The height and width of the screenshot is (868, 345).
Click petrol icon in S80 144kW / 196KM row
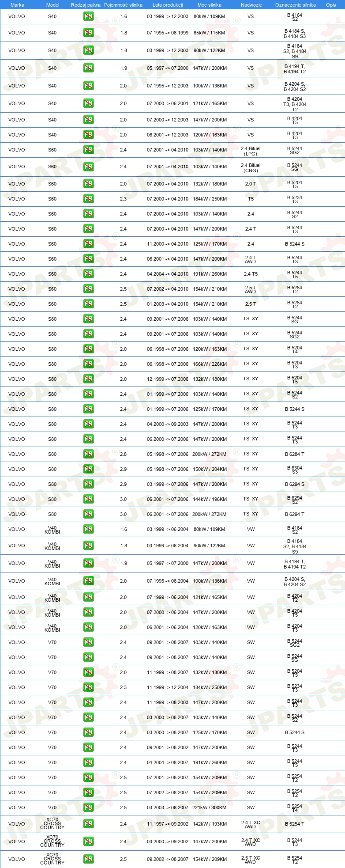click(88, 499)
